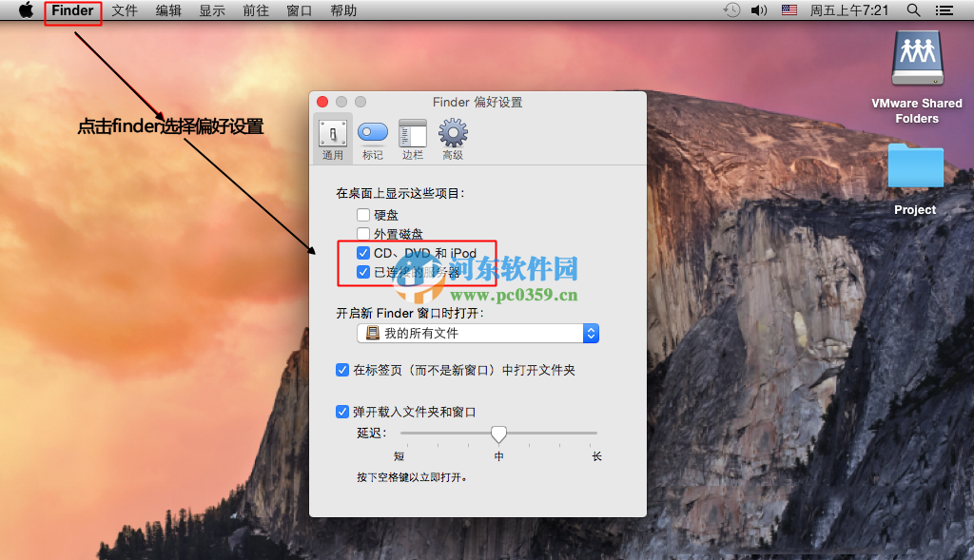
Task: Click the dropdown arrow for new Finder windows
Action: (591, 333)
